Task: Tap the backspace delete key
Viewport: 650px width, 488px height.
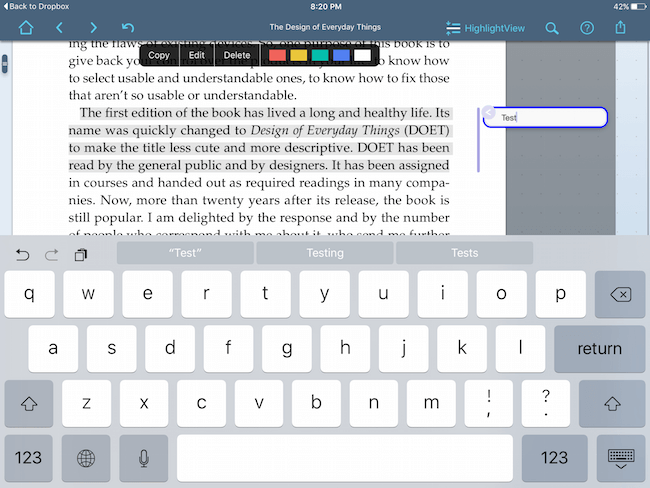Action: pos(620,294)
